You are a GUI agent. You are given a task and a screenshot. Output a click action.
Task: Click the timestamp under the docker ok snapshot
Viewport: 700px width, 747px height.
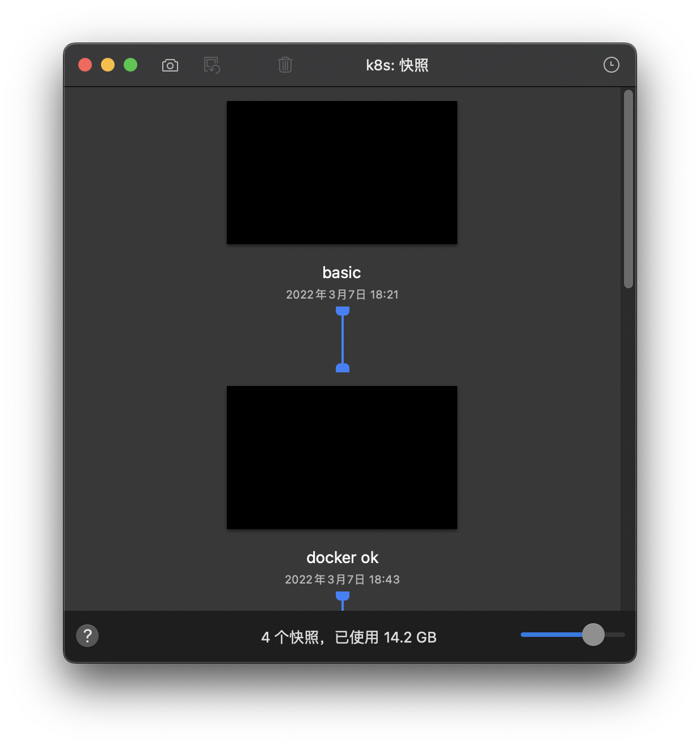click(342, 580)
